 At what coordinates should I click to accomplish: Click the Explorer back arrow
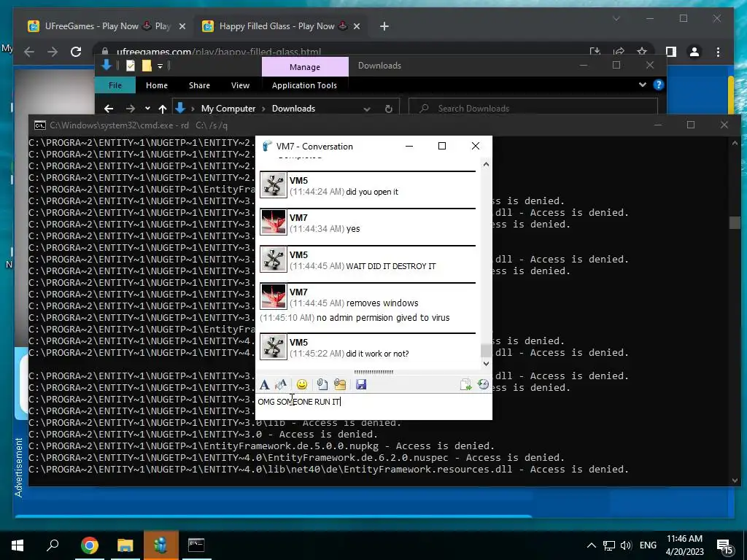tap(109, 109)
